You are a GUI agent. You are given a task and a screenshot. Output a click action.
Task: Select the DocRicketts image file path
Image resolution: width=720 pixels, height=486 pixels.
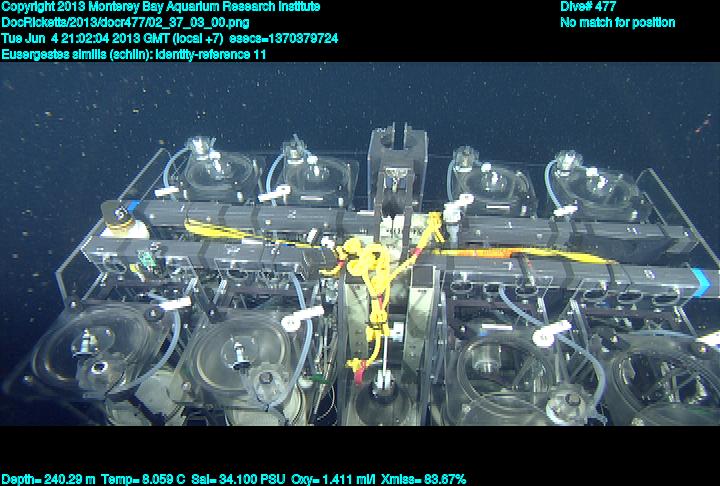(126, 22)
